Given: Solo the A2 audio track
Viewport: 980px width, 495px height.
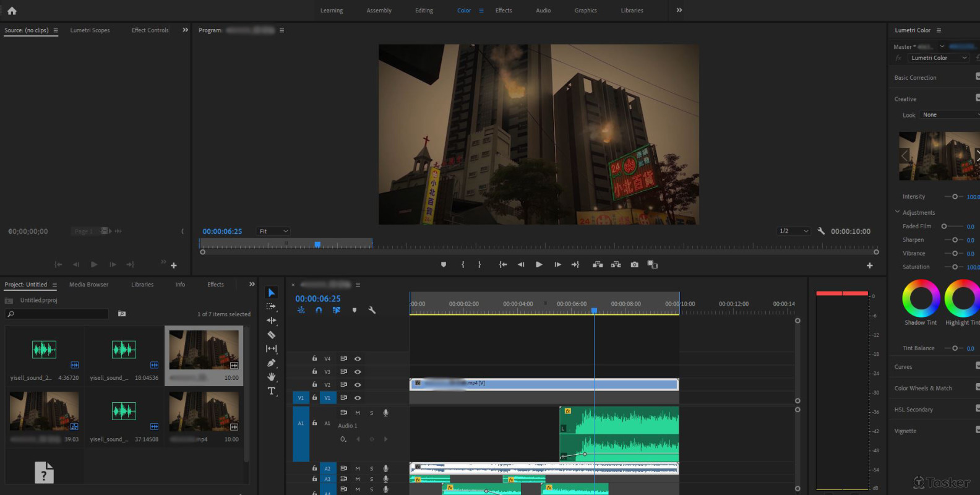Looking at the screenshot, I should click(371, 469).
